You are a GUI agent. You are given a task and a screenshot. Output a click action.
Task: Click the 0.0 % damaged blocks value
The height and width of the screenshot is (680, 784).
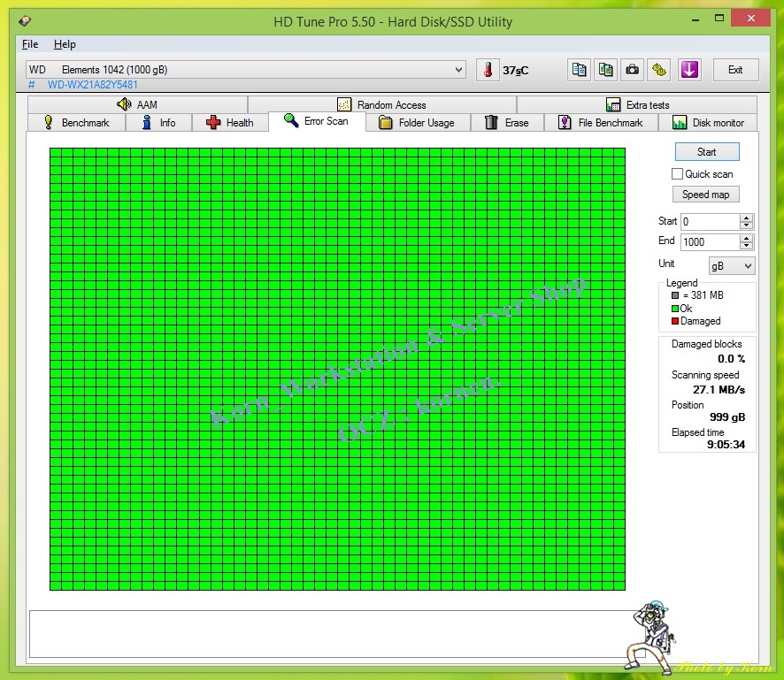pyautogui.click(x=731, y=358)
